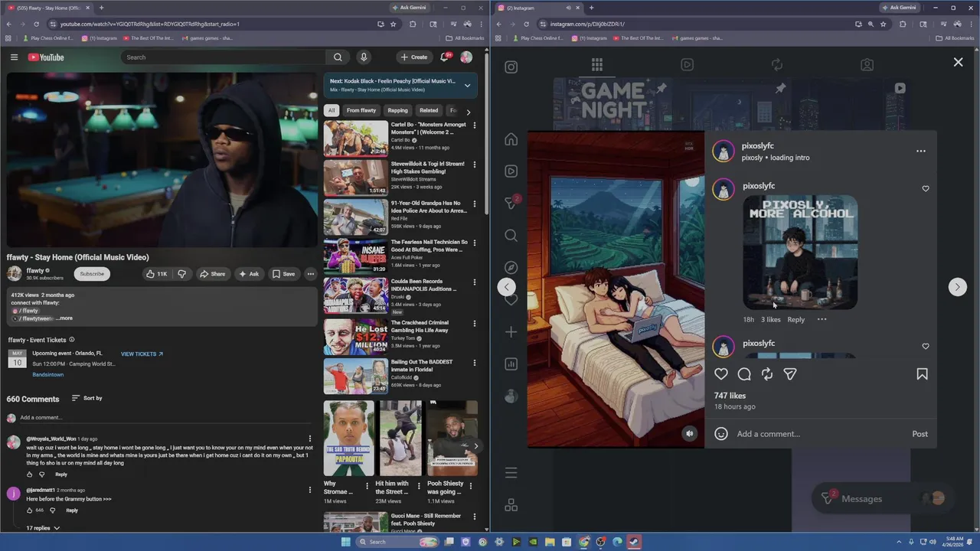Expand the Mix playlist panel chevron
980x551 pixels.
pyautogui.click(x=468, y=86)
